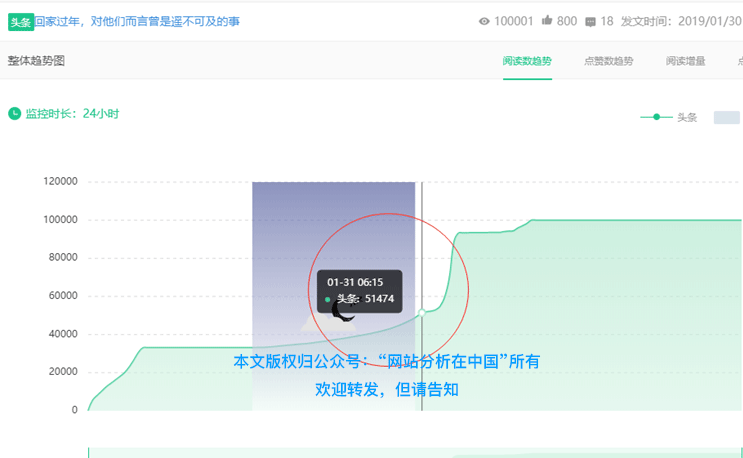The width and height of the screenshot is (743, 458).
Task: Click the 100001 read count number
Action: 514,21
